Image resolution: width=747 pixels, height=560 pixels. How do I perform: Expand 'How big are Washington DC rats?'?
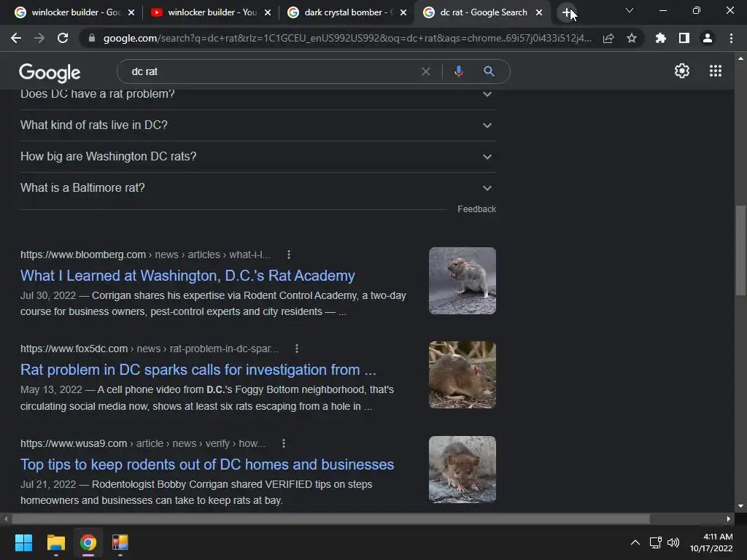click(x=258, y=157)
